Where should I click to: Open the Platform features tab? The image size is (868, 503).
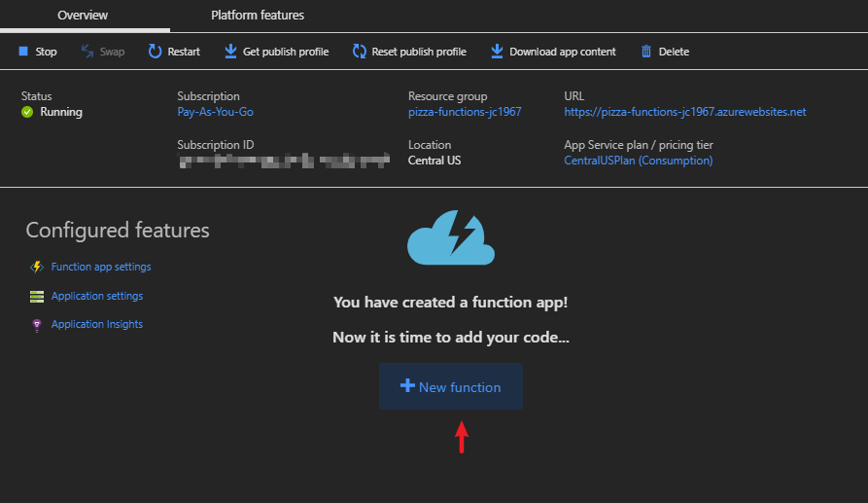tap(258, 15)
